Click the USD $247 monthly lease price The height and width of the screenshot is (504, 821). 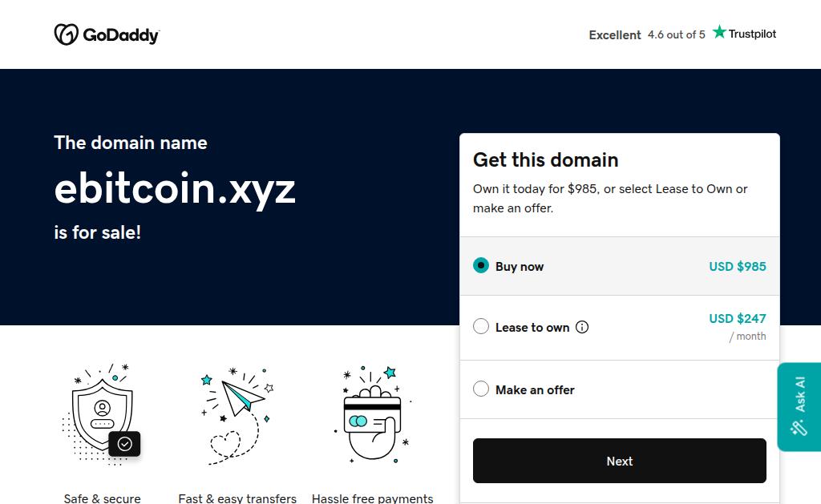coord(738,319)
